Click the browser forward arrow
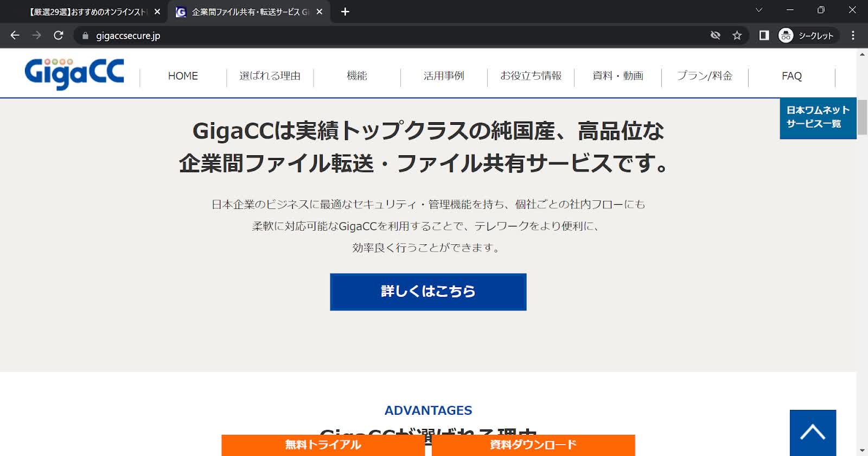The width and height of the screenshot is (868, 456). (x=36, y=35)
